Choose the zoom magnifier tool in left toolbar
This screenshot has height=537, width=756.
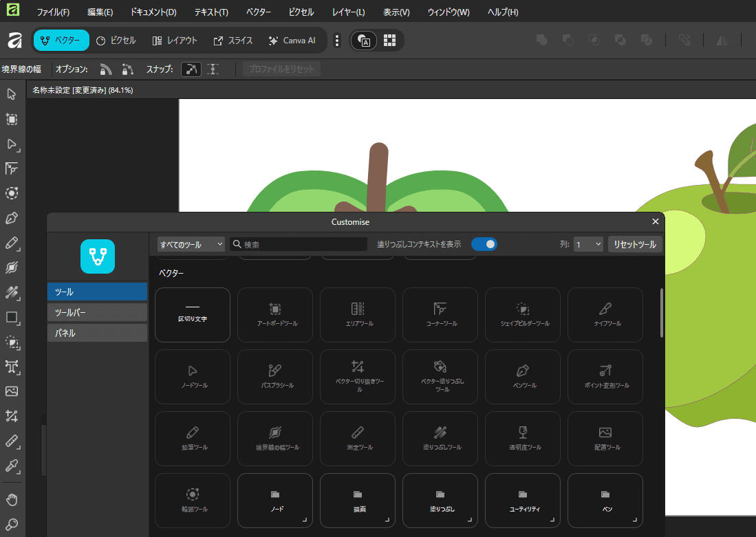[x=12, y=524]
